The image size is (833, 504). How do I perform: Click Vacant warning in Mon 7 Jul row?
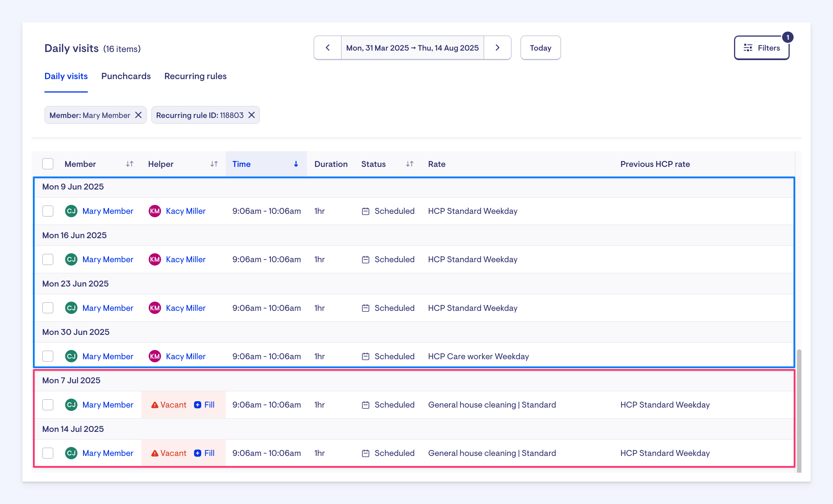click(169, 404)
